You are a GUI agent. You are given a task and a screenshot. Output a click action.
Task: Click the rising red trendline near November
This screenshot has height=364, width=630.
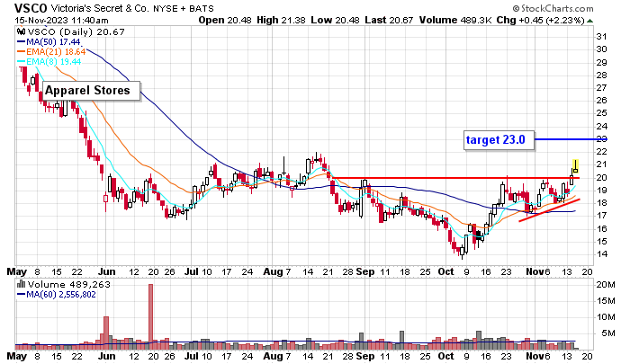(x=549, y=210)
